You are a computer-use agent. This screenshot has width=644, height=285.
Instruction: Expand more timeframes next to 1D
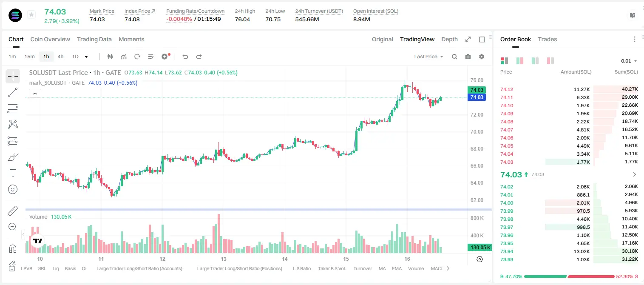pyautogui.click(x=87, y=57)
